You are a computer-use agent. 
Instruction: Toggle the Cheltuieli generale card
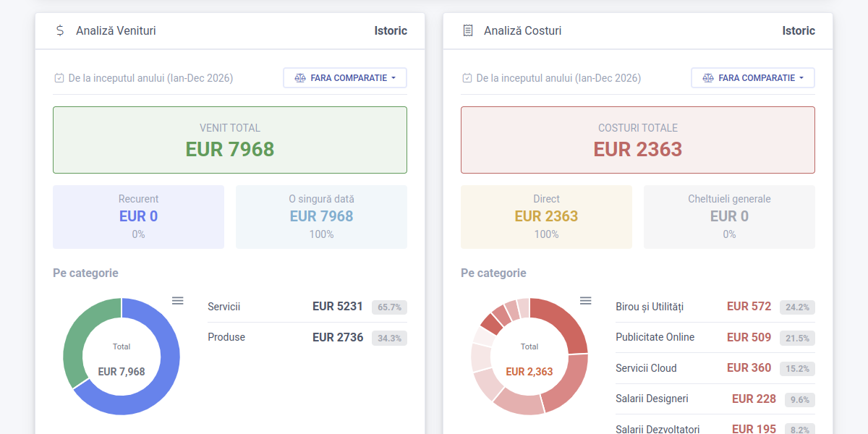click(728, 216)
